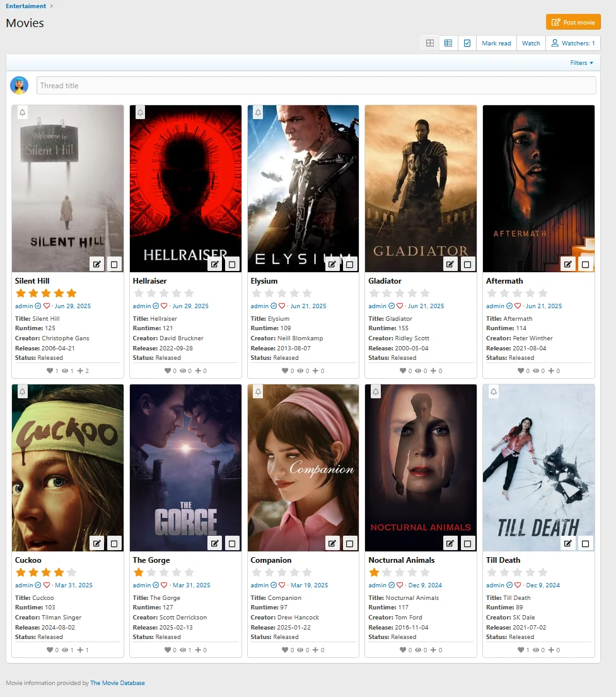This screenshot has height=697, width=616.
Task: Click the plus count icon under Silent Hill
Action: click(x=81, y=371)
